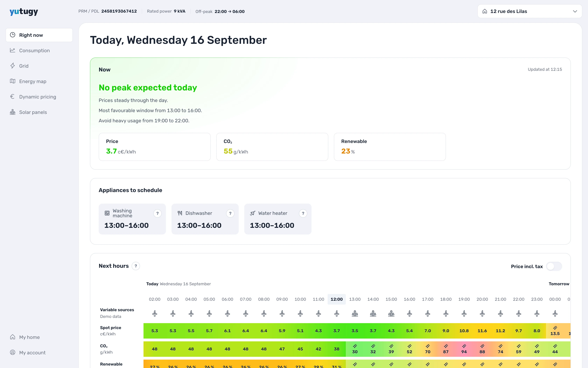Click the forecast sparkle icon above 13.5 spot price
The width and height of the screenshot is (588, 368).
coord(555,328)
